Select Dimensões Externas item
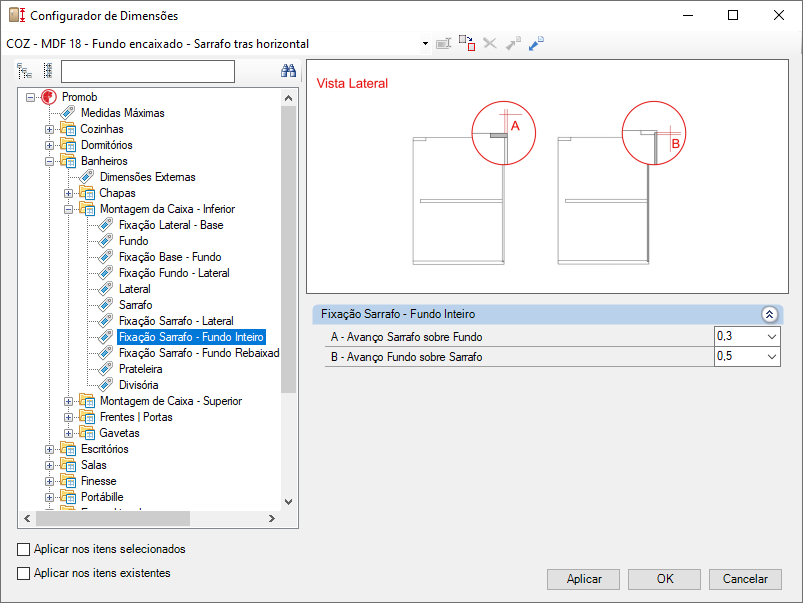 pyautogui.click(x=147, y=177)
